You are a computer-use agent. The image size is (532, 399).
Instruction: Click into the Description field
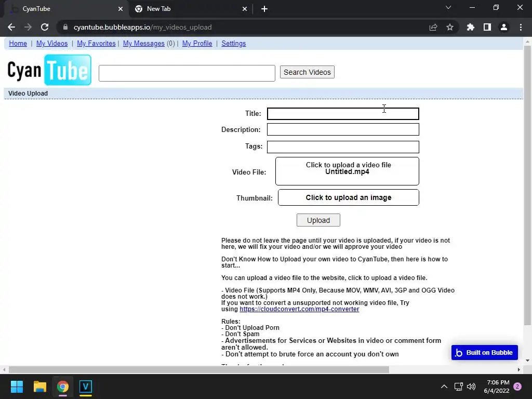point(343,129)
